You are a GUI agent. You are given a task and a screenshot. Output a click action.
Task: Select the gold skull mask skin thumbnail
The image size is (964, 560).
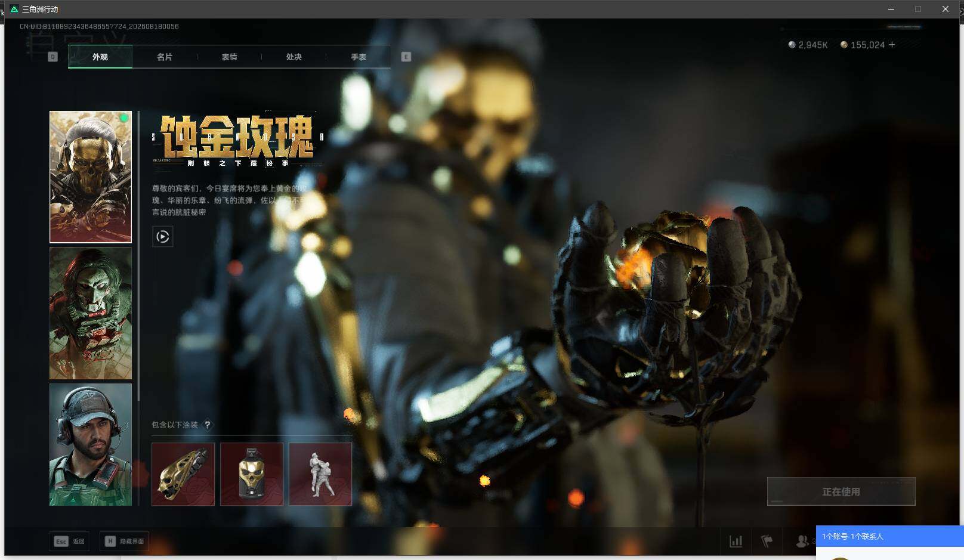click(x=91, y=177)
